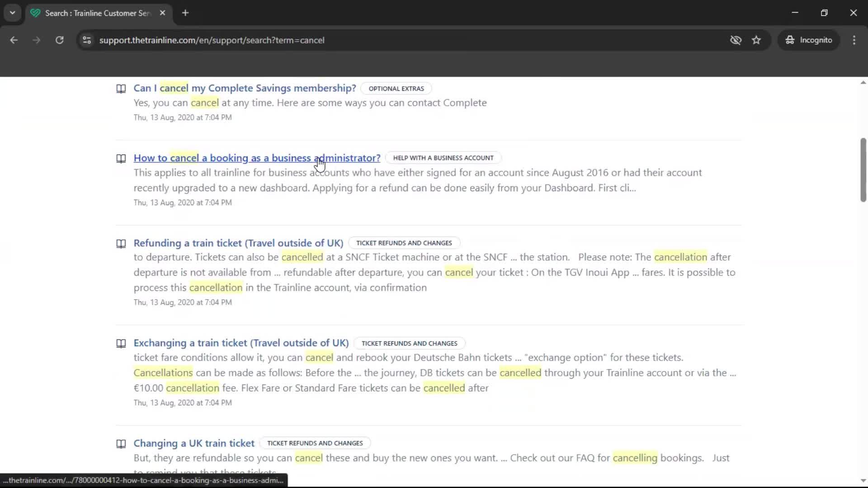Open the site information icon in address bar
This screenshot has height=488, width=868.
(x=86, y=40)
